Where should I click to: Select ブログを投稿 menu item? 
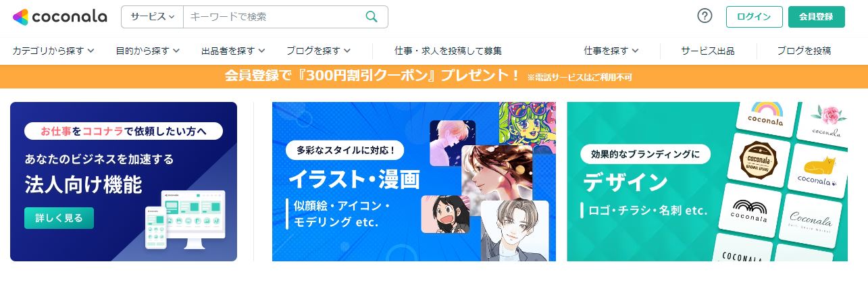pos(804,51)
